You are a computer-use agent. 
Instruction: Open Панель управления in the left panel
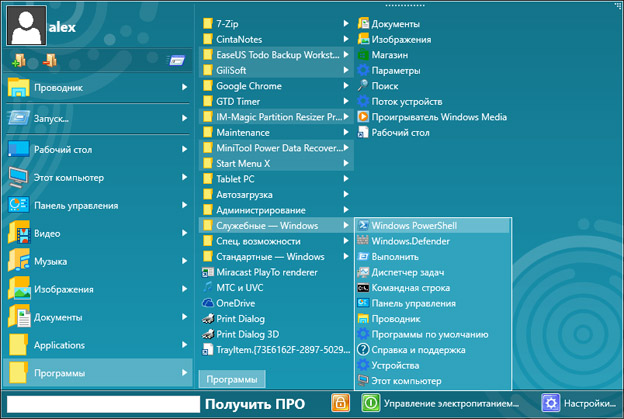[97, 205]
